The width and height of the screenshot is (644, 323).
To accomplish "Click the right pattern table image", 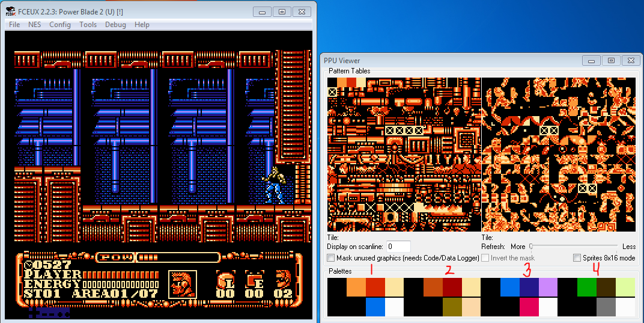I will click(559, 155).
